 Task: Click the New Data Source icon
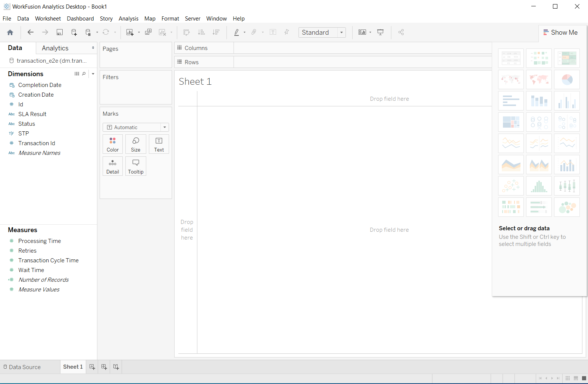[x=74, y=32]
